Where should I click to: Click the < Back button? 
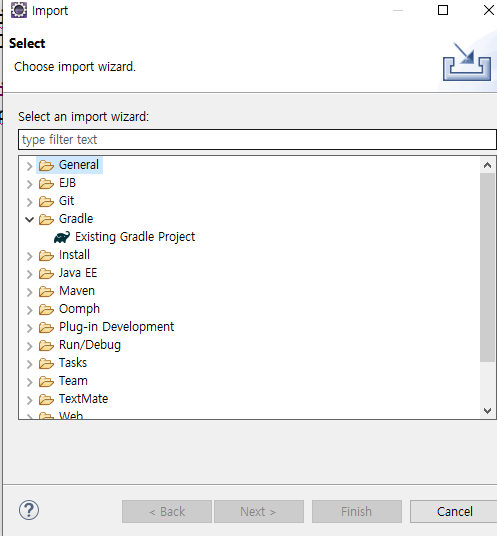pos(167,512)
